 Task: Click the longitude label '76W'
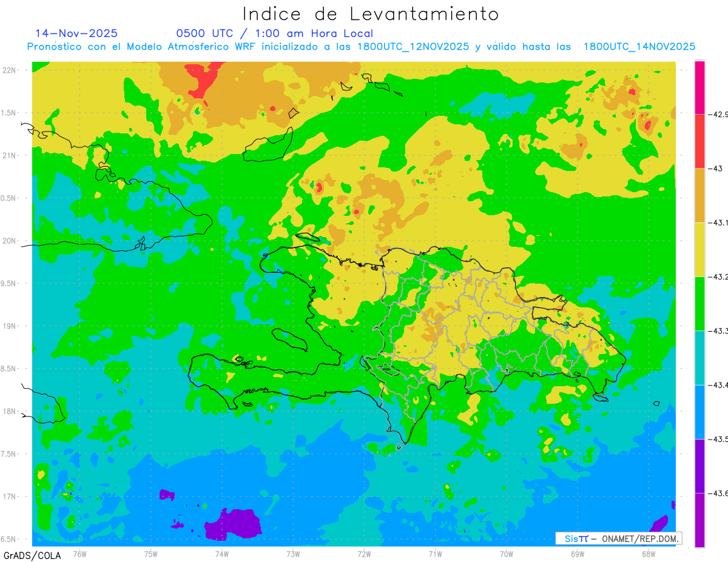tap(79, 554)
